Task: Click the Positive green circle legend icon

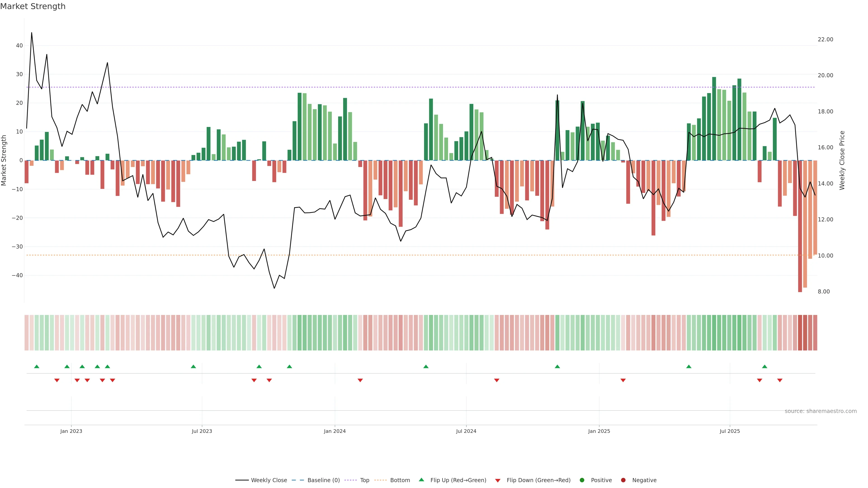Action: tap(582, 480)
